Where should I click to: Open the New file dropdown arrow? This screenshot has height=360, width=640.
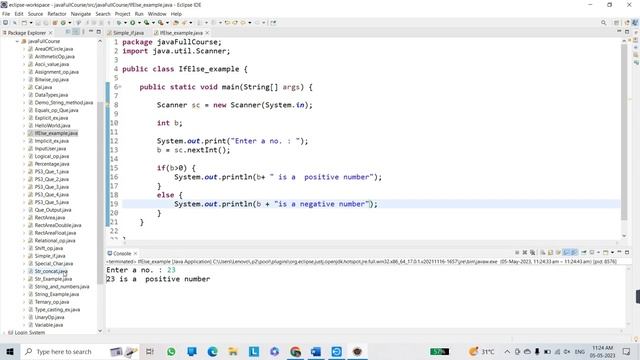coord(31,22)
